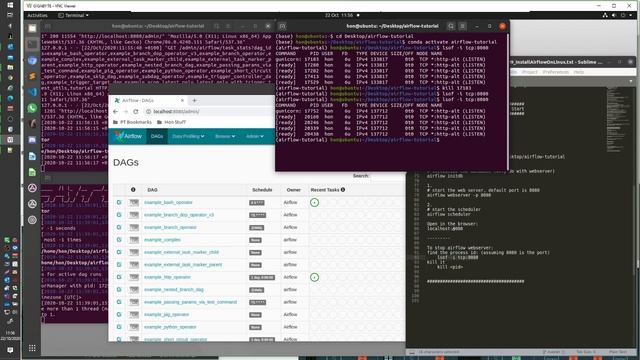Toggle example_complex DAG on/off
The width and height of the screenshot is (640, 360).
pyautogui.click(x=134, y=240)
